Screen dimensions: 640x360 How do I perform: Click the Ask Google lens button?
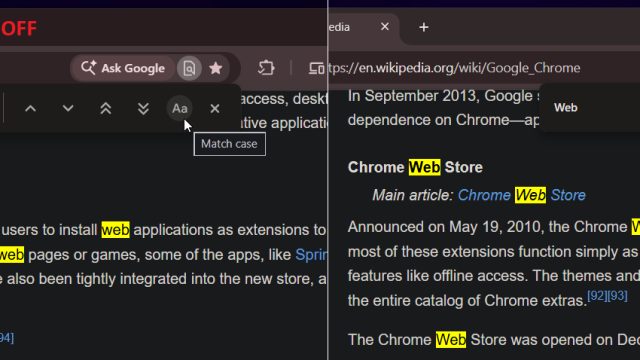click(123, 68)
